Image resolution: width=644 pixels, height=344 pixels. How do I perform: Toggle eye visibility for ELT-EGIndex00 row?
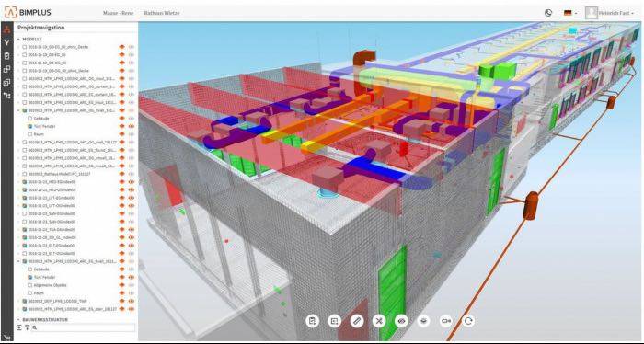coord(132,246)
